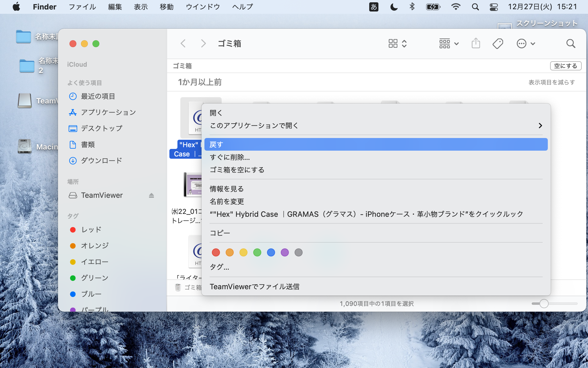Open アプリケーション in the sidebar
Screen dimensions: 588x368
tap(108, 112)
